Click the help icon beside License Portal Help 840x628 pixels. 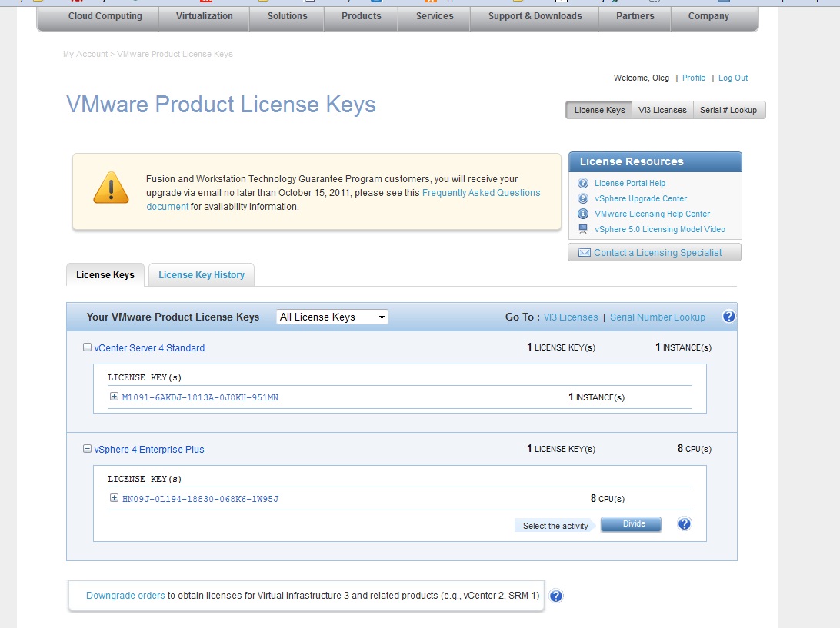pos(583,183)
